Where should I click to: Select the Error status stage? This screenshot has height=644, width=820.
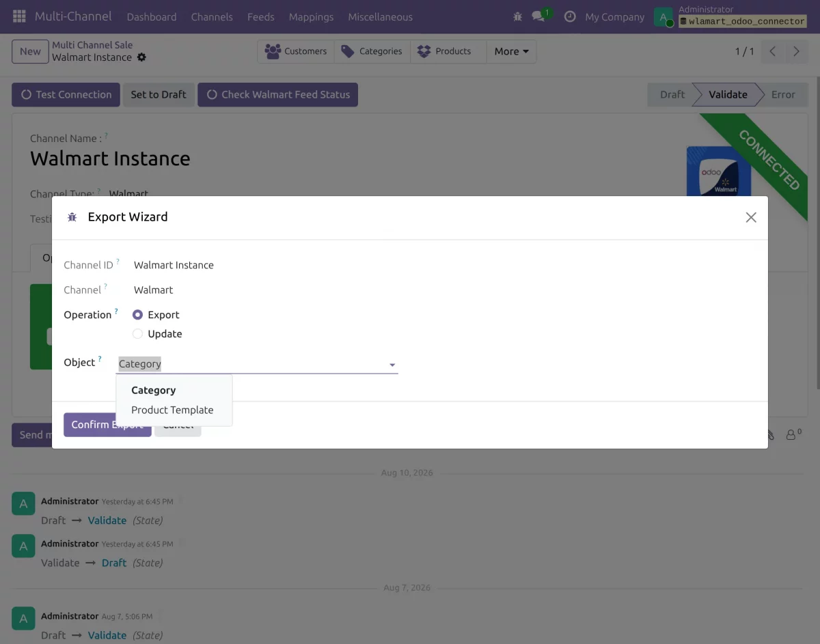click(x=783, y=95)
